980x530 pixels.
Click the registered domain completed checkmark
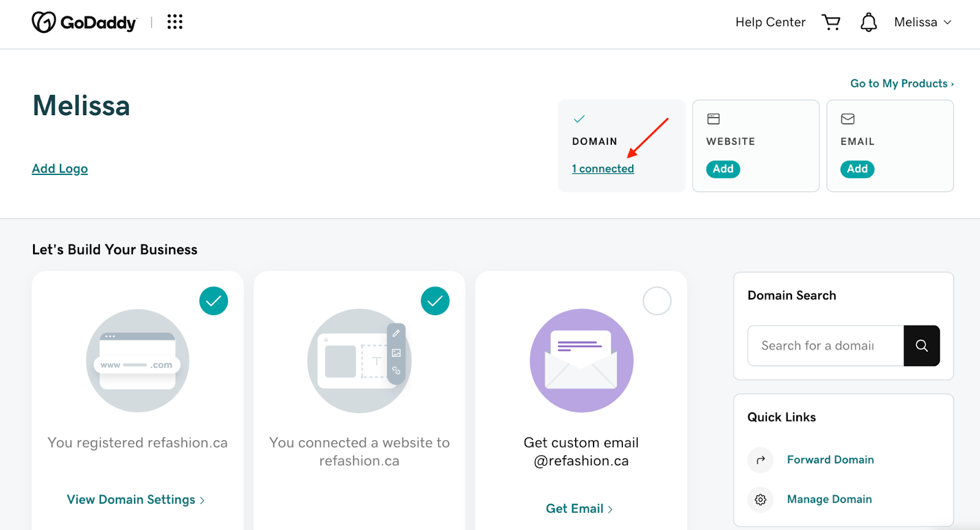(x=214, y=301)
